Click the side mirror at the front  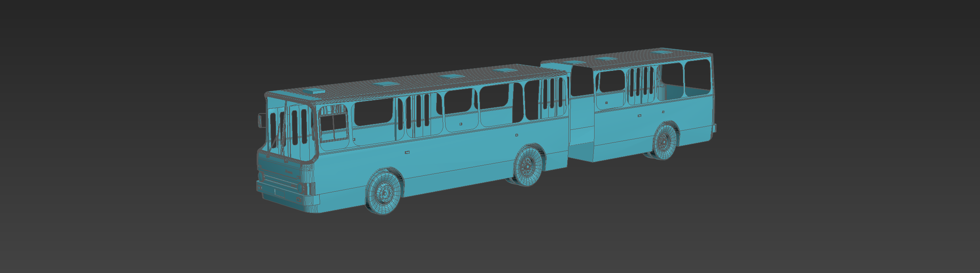coord(262,120)
